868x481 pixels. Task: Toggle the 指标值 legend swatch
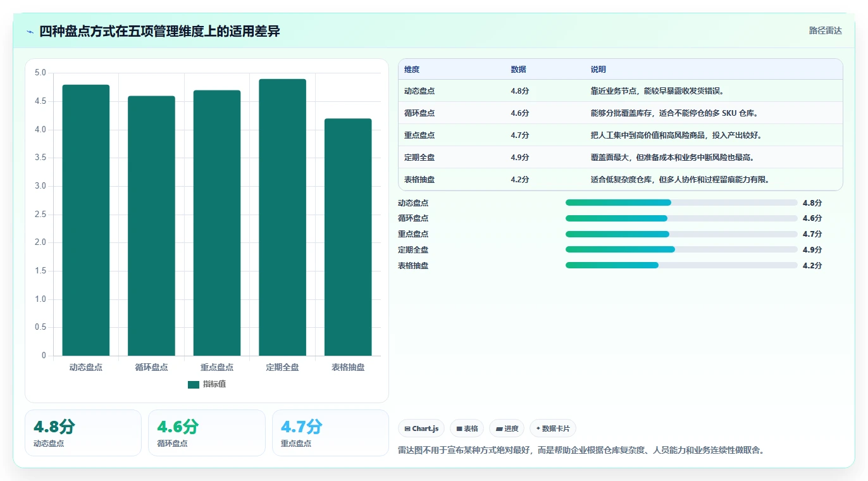click(194, 384)
